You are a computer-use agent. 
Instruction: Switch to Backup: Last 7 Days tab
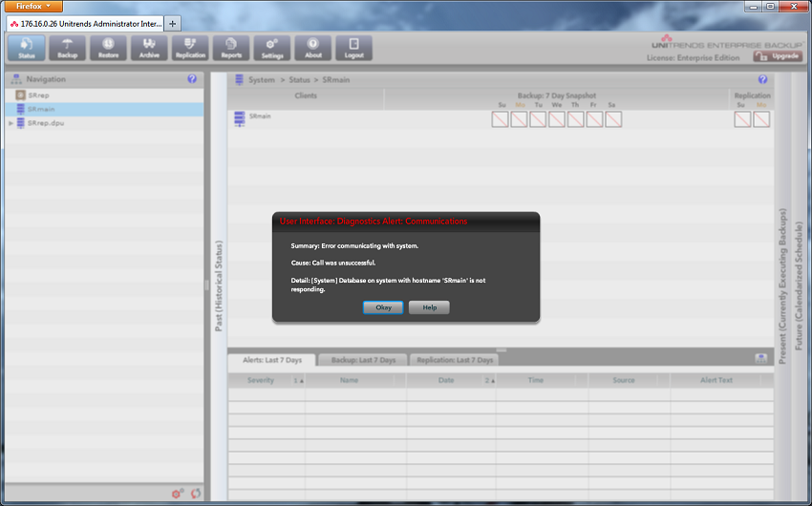[363, 360]
